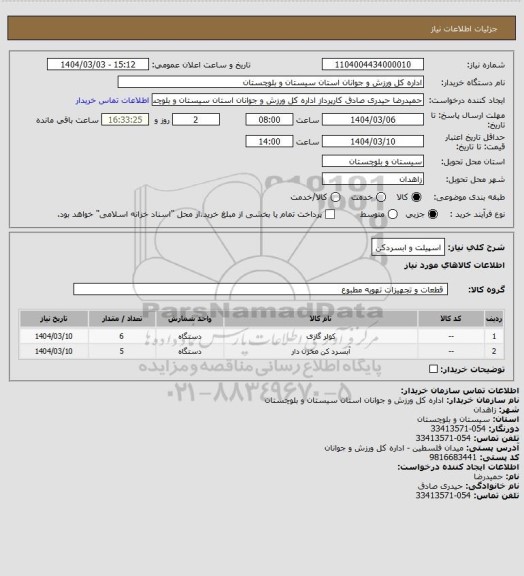Click the شهر محل تحویل field زاهدان
524x576 pixels.
coord(373,179)
